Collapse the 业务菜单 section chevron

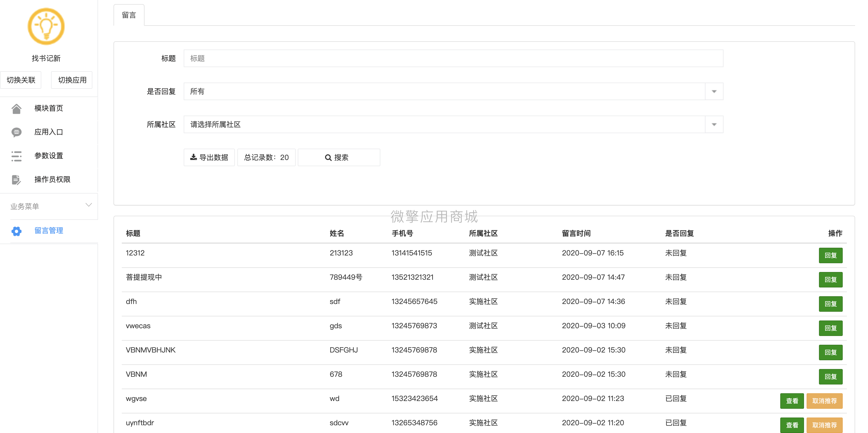pyautogui.click(x=89, y=205)
